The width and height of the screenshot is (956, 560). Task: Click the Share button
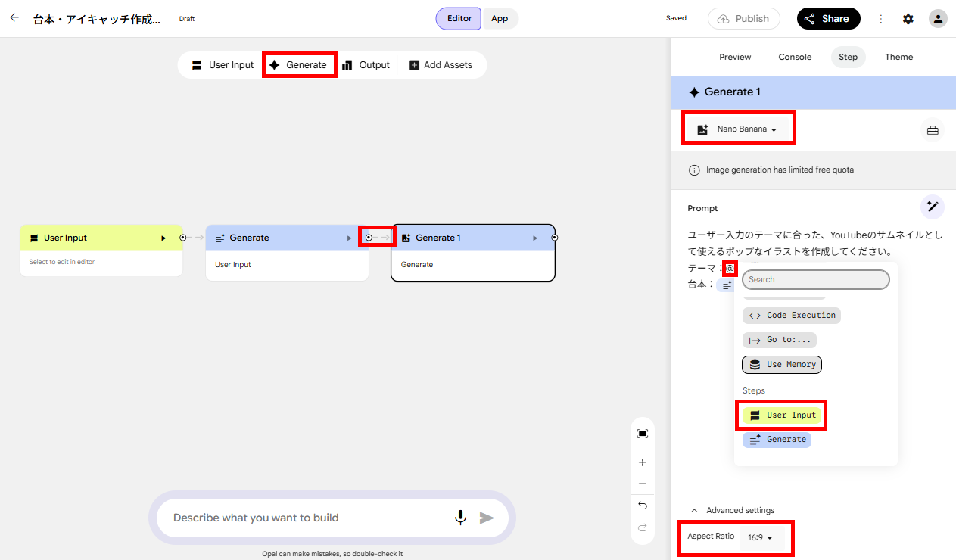click(x=828, y=19)
